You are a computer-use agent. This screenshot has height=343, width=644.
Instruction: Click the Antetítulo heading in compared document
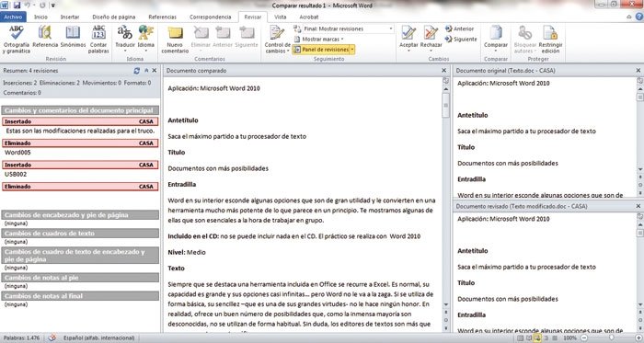tap(183, 120)
